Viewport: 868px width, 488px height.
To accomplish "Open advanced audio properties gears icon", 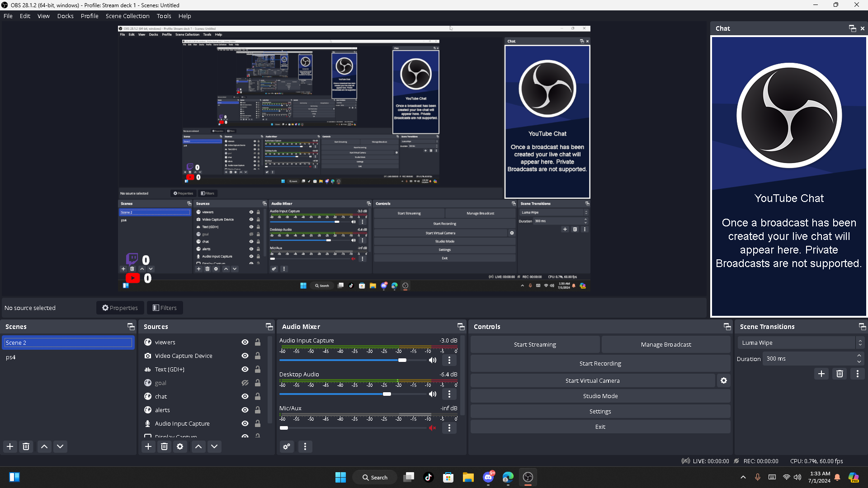I will [x=287, y=446].
